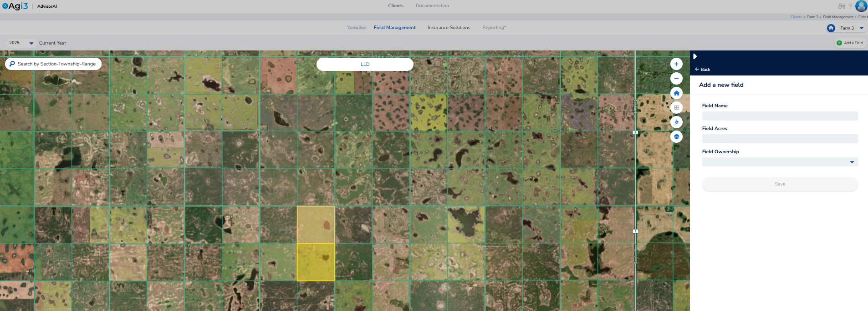Toggle the grid overlay map button
The width and height of the screenshot is (868, 311).
tap(676, 108)
